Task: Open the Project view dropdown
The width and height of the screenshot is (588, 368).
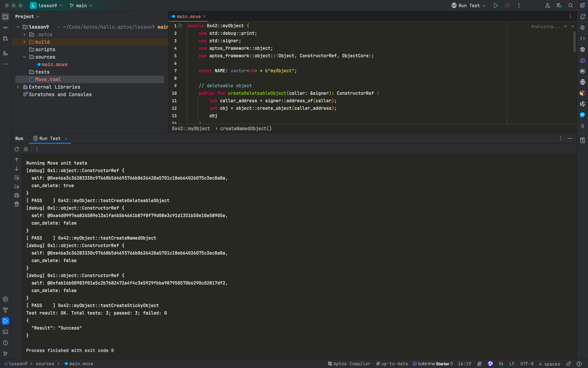Action: (x=27, y=17)
